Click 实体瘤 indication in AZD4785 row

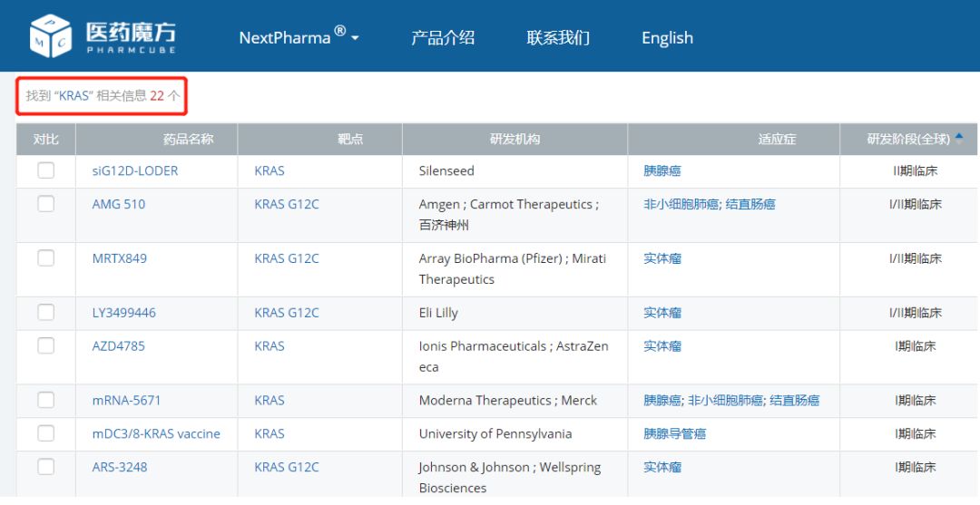pyautogui.click(x=661, y=346)
